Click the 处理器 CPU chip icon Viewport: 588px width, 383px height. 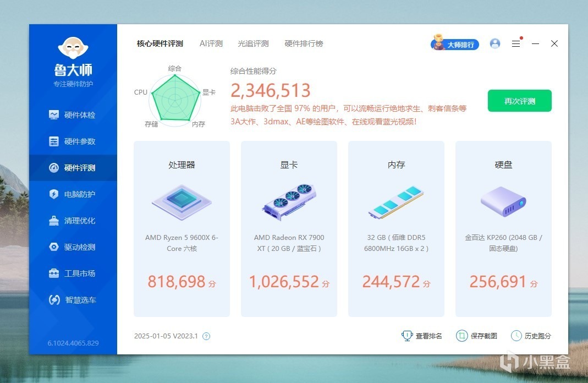pyautogui.click(x=182, y=203)
